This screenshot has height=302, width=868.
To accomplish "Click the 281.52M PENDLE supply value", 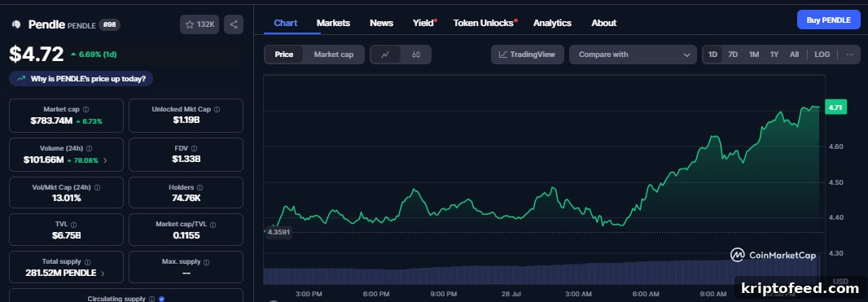I will pyautogui.click(x=61, y=274).
